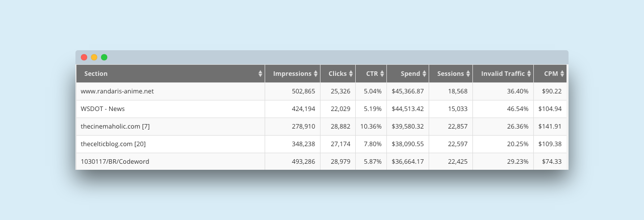Sort by the CPM column arrows

click(562, 74)
